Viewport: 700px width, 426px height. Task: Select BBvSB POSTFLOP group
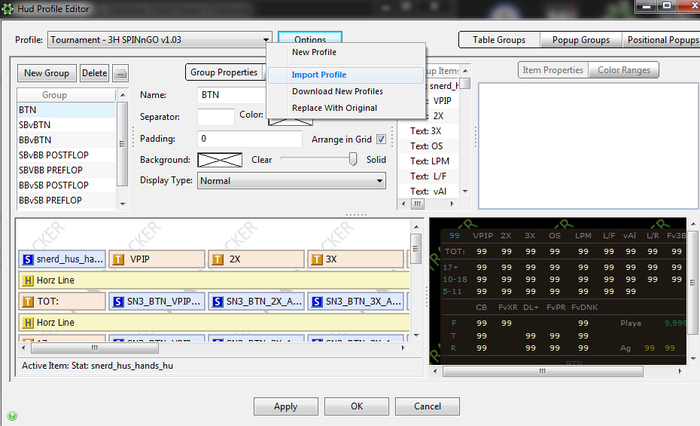(66, 185)
